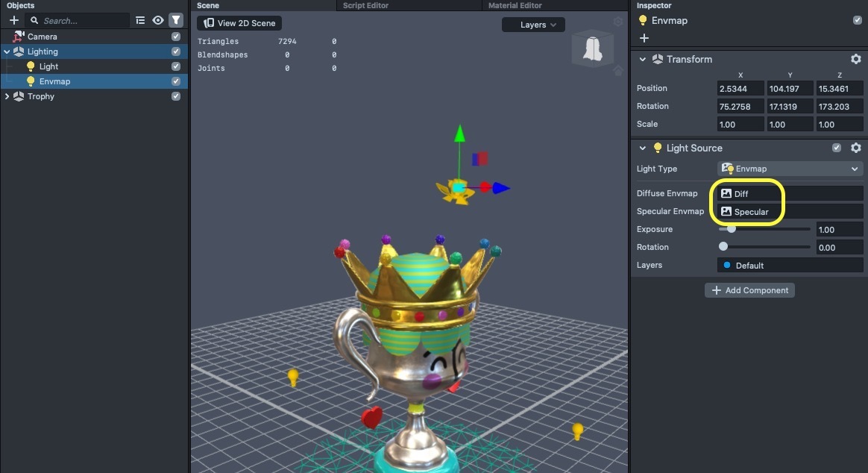Uncheck the Light visibility checkbox
The height and width of the screenshot is (473, 868).
[x=176, y=66]
